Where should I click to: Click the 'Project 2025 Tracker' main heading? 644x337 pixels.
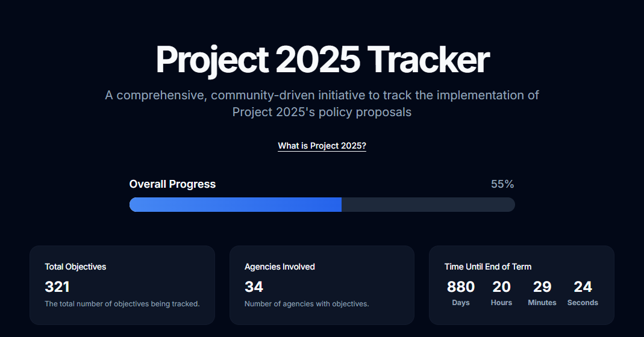click(322, 60)
